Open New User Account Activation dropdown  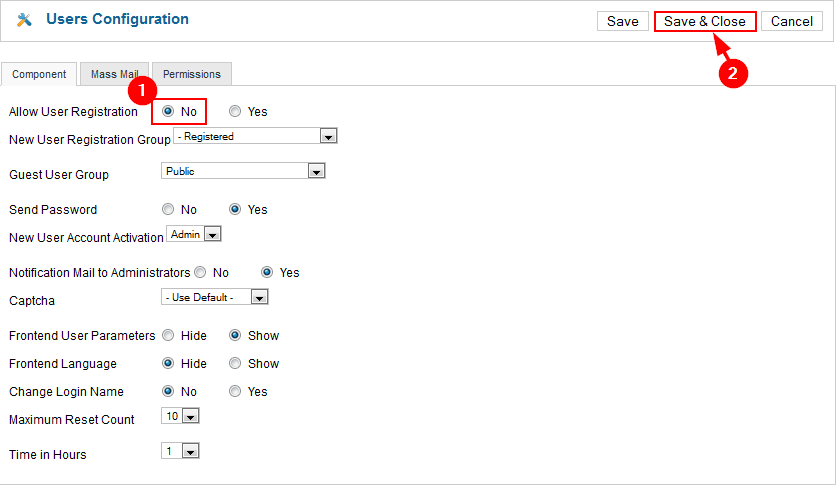193,235
